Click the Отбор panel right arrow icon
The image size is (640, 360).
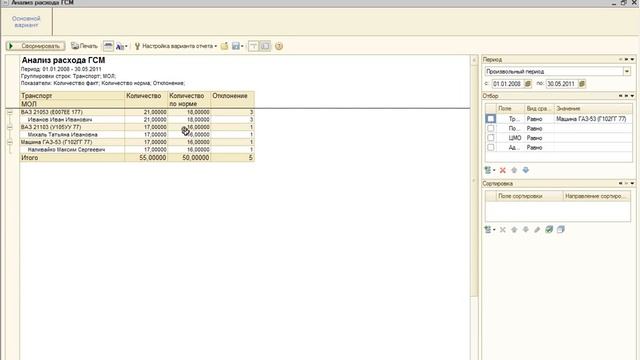(x=627, y=96)
